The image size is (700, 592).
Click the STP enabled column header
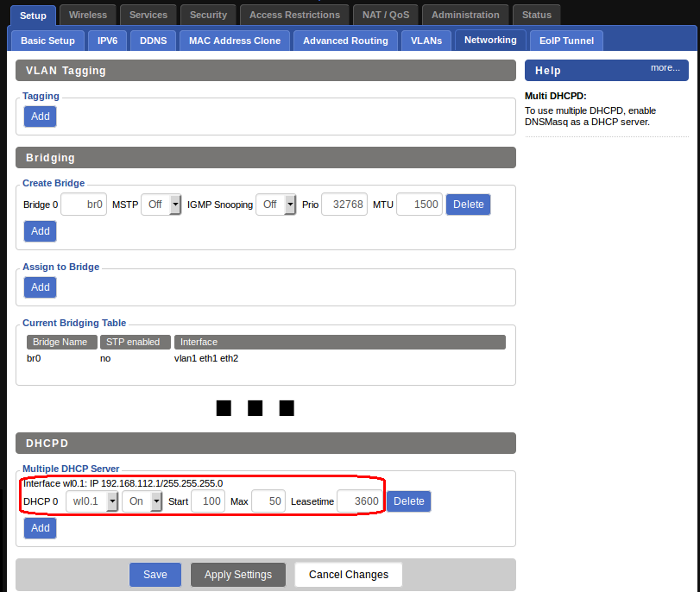136,342
